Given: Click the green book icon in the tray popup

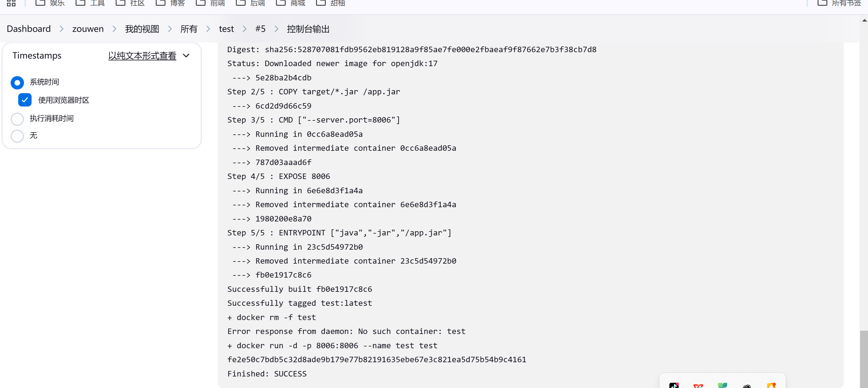Looking at the screenshot, I should 723,385.
